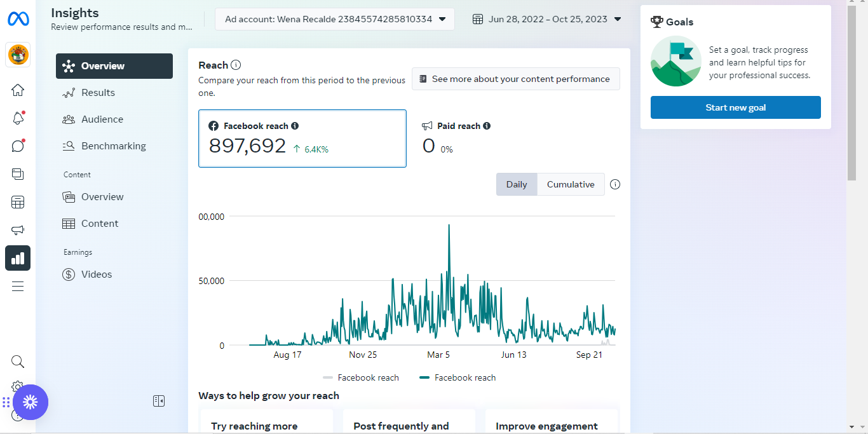
Task: Select the Facebook reach metric card
Action: (302, 139)
